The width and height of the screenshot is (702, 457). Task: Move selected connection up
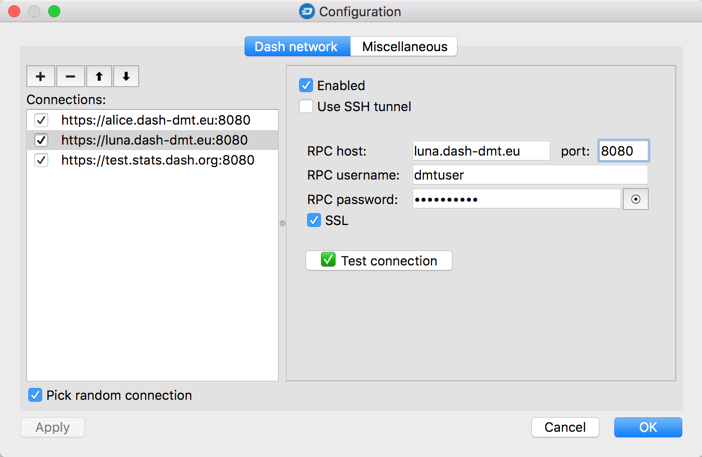tap(99, 77)
